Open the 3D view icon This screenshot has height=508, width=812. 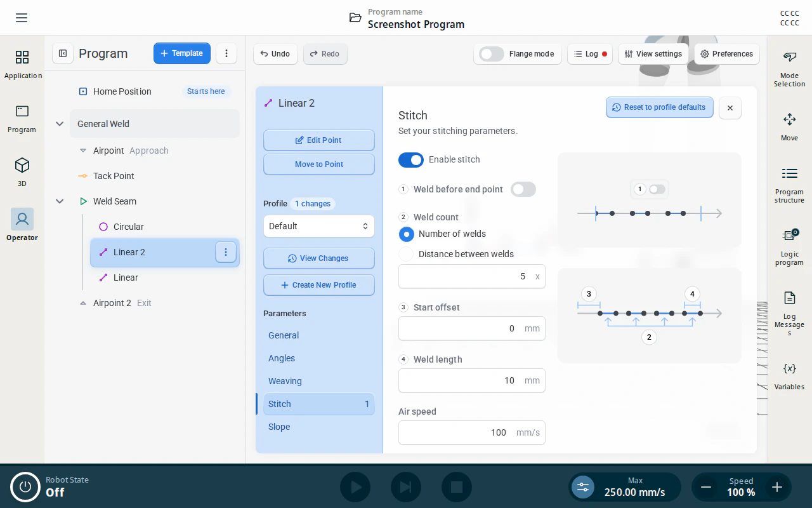[22, 173]
